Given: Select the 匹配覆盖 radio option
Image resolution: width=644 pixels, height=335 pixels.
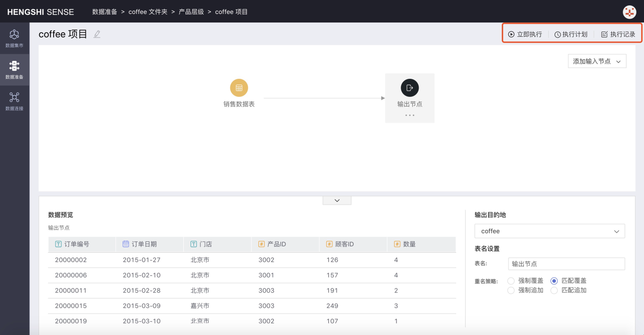Looking at the screenshot, I should tap(554, 281).
